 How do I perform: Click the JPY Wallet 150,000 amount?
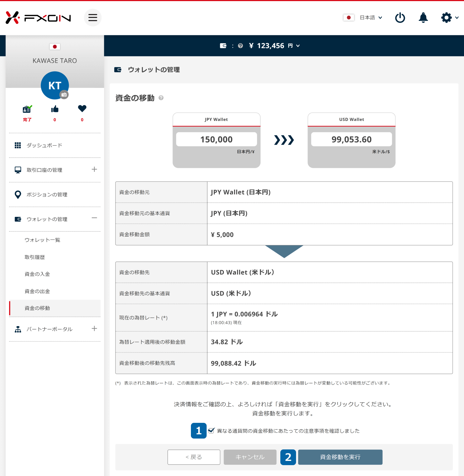(x=217, y=139)
